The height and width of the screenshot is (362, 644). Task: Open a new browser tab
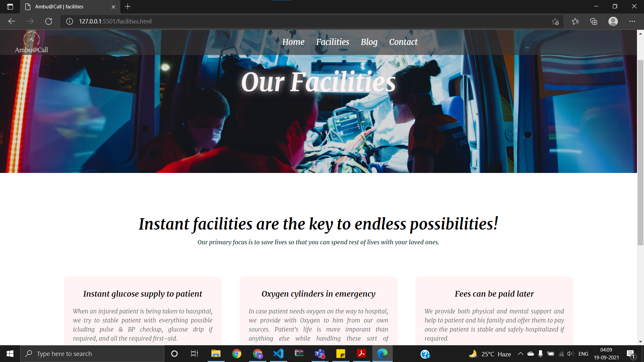click(x=128, y=7)
